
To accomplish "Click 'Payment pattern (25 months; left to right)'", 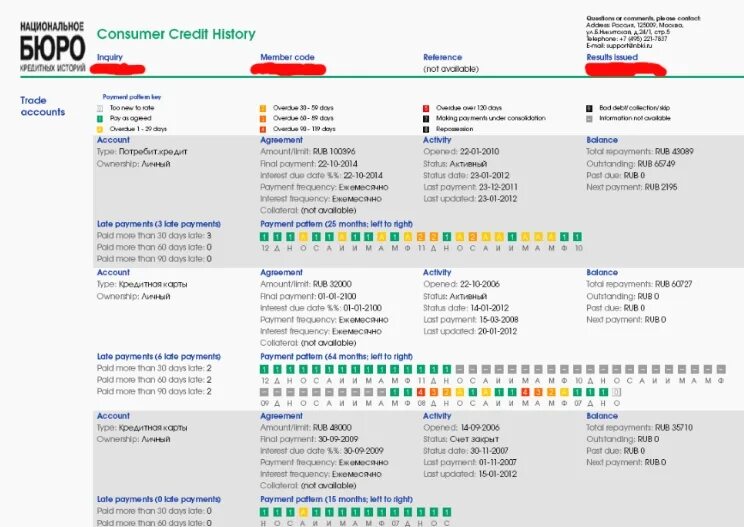I will (x=336, y=224).
